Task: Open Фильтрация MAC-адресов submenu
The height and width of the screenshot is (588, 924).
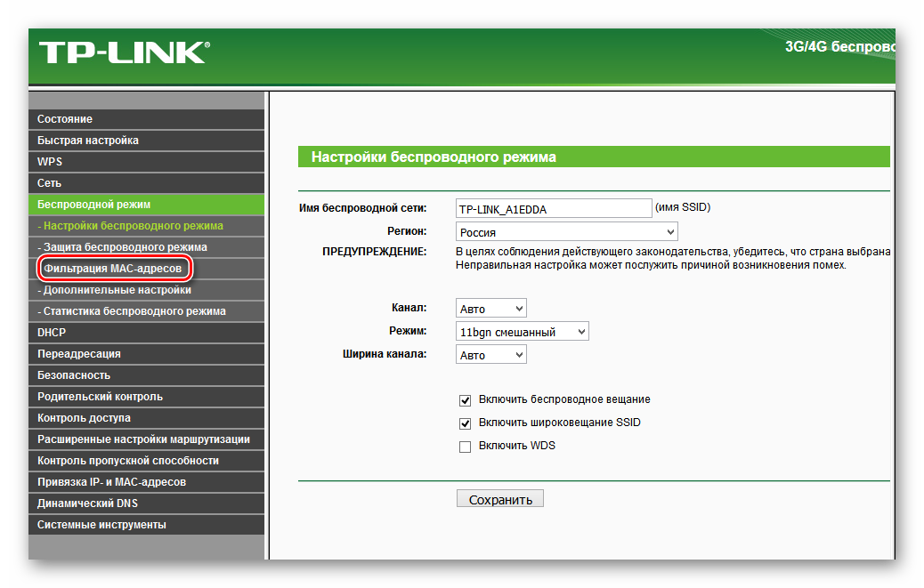Action: 114,269
